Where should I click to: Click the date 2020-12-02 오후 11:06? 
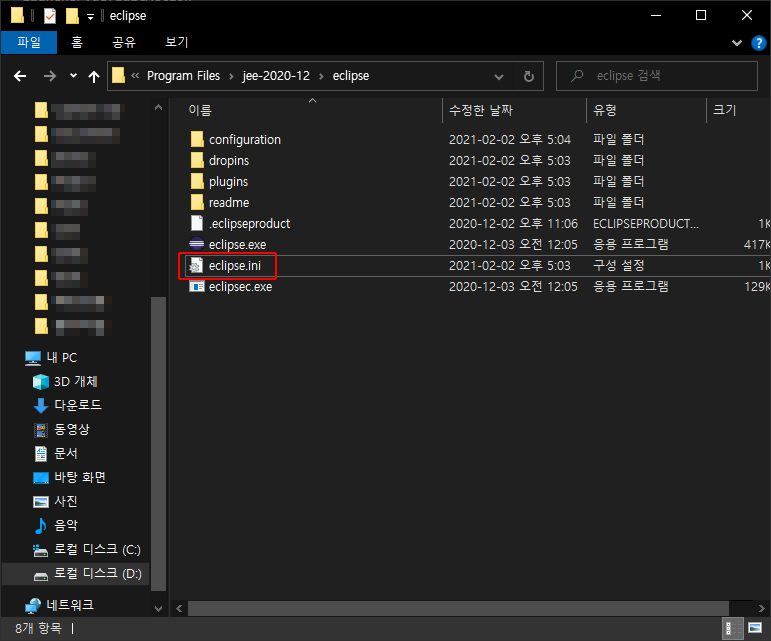coord(513,224)
